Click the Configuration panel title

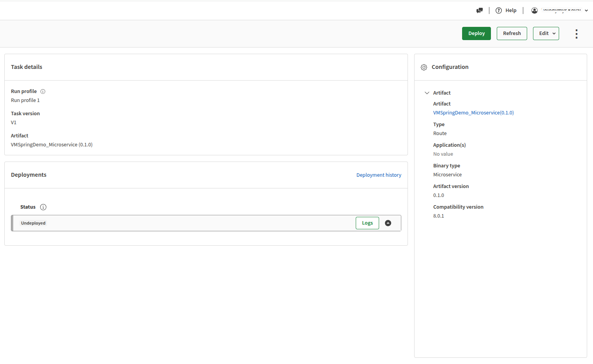pos(450,67)
